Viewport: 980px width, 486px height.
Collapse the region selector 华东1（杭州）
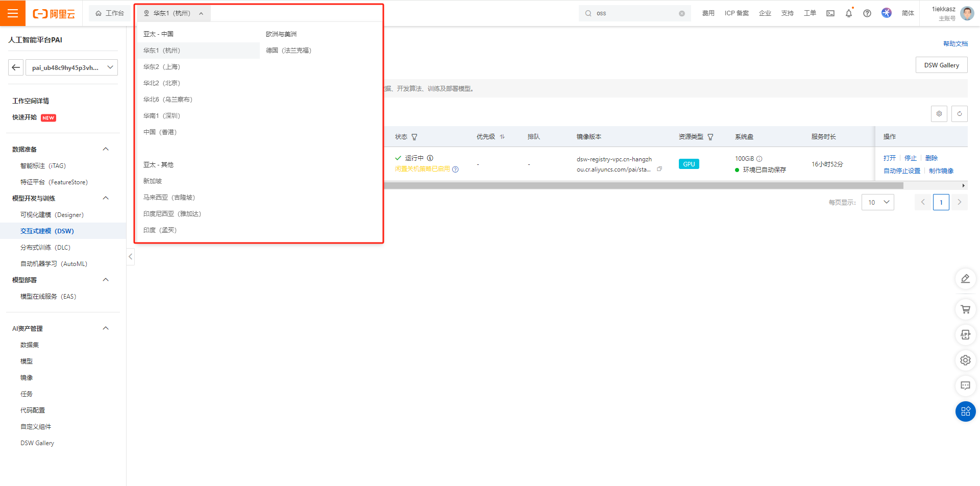coord(174,13)
